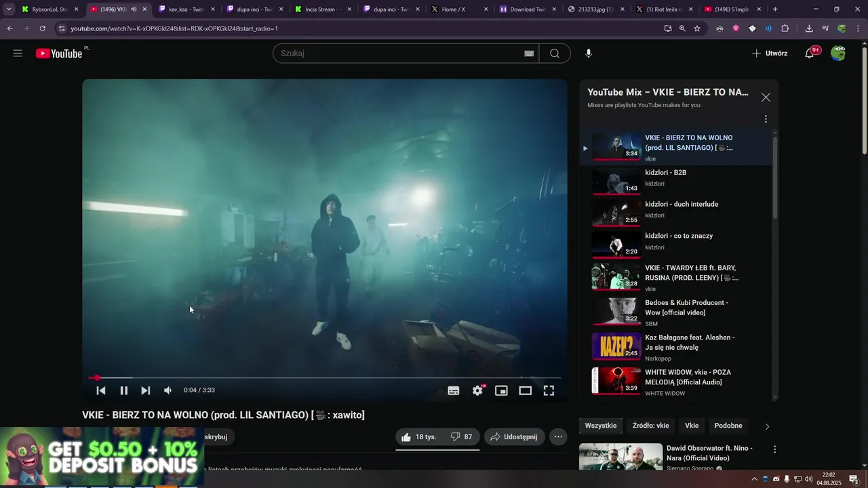Viewport: 868px width, 488px height.
Task: Open VKIE - TWARDY ŁEB ft. BARY
Action: pos(676,277)
